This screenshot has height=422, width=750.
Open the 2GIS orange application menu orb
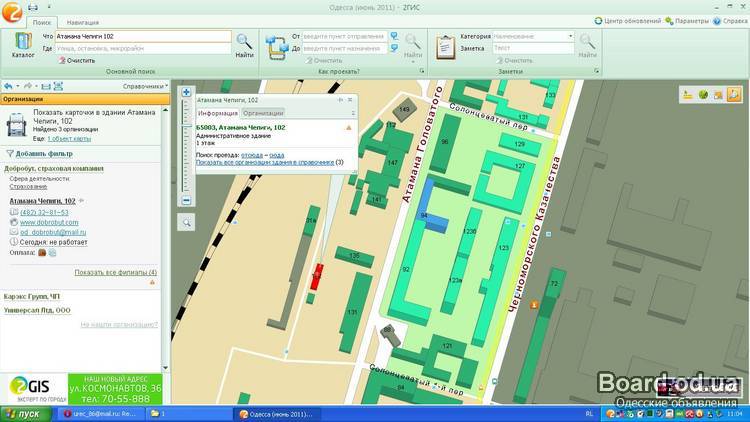[x=11, y=11]
